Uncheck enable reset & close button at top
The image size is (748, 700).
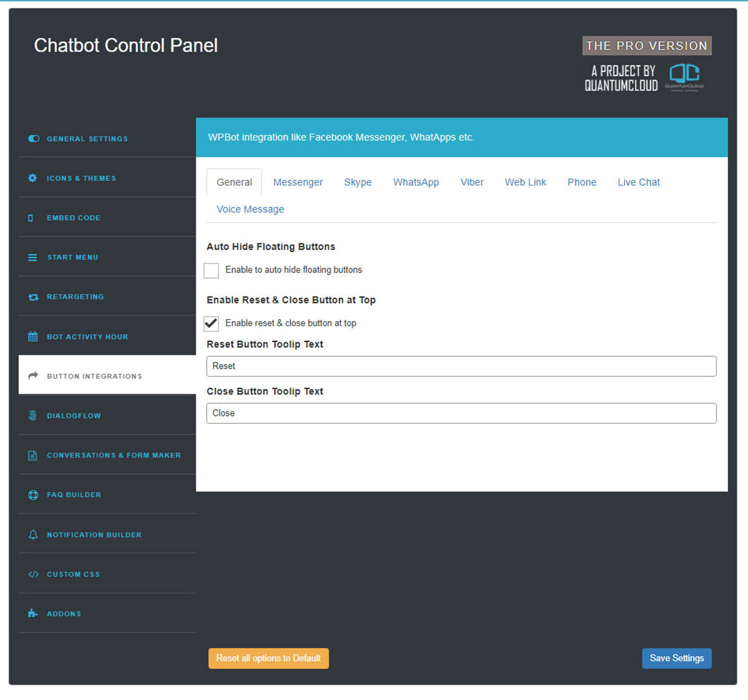click(x=211, y=324)
